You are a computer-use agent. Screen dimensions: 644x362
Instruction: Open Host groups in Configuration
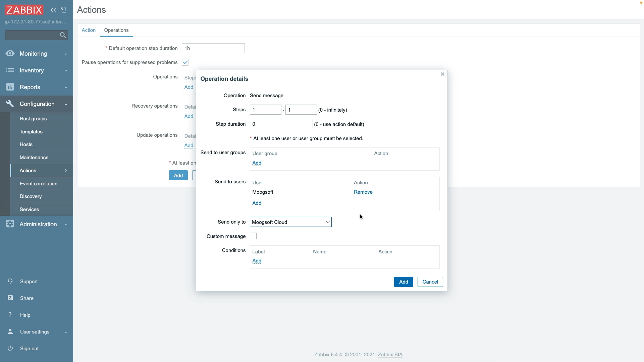click(x=42, y=119)
